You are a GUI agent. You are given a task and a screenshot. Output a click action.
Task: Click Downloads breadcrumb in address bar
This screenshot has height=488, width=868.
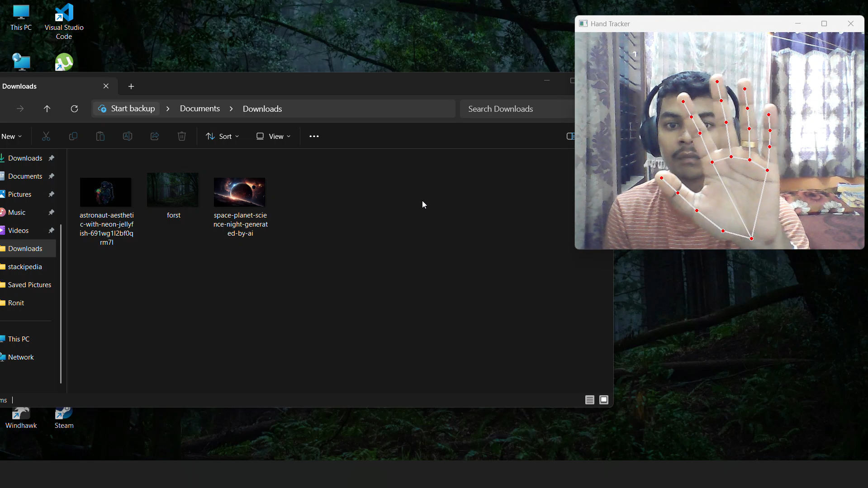coord(262,109)
